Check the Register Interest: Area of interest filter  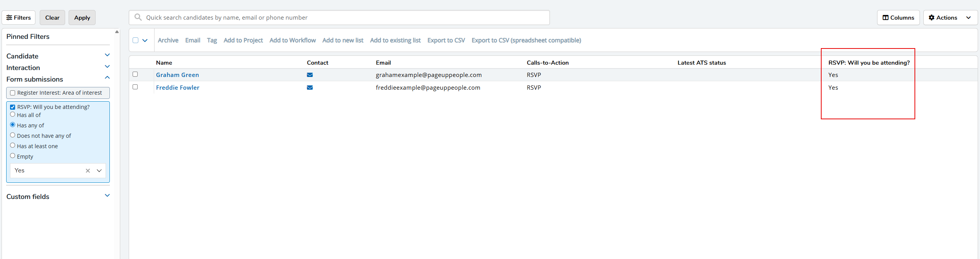[x=13, y=93]
